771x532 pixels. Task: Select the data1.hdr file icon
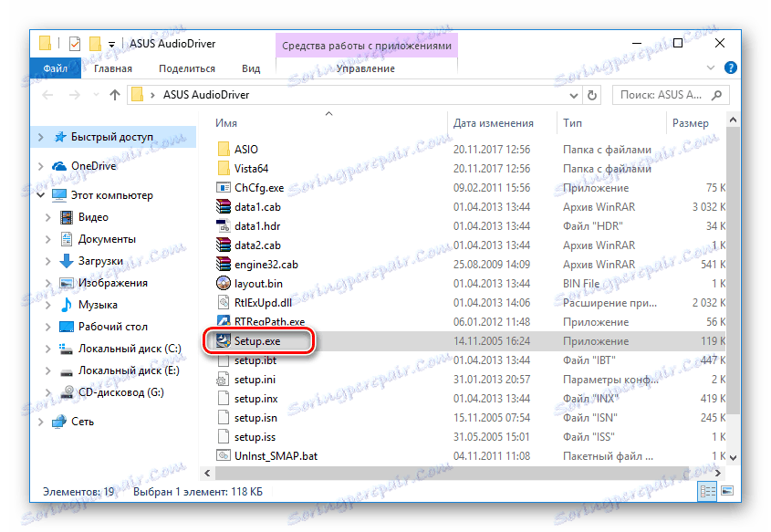(x=224, y=225)
